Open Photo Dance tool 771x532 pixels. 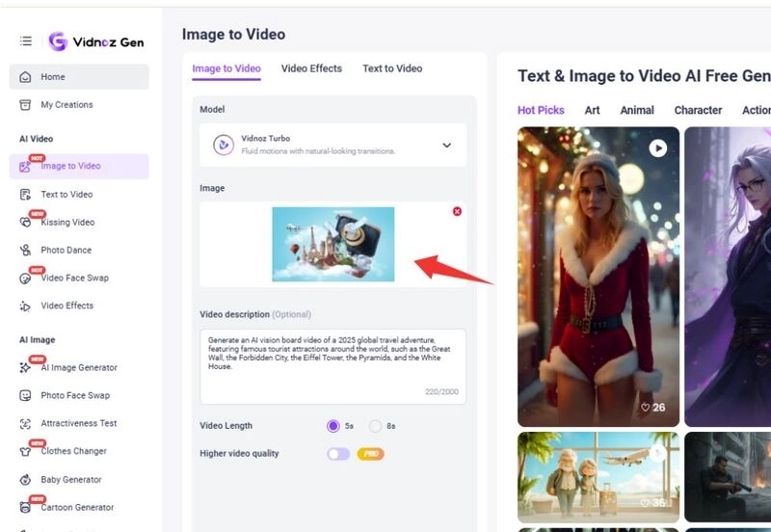coord(79,251)
